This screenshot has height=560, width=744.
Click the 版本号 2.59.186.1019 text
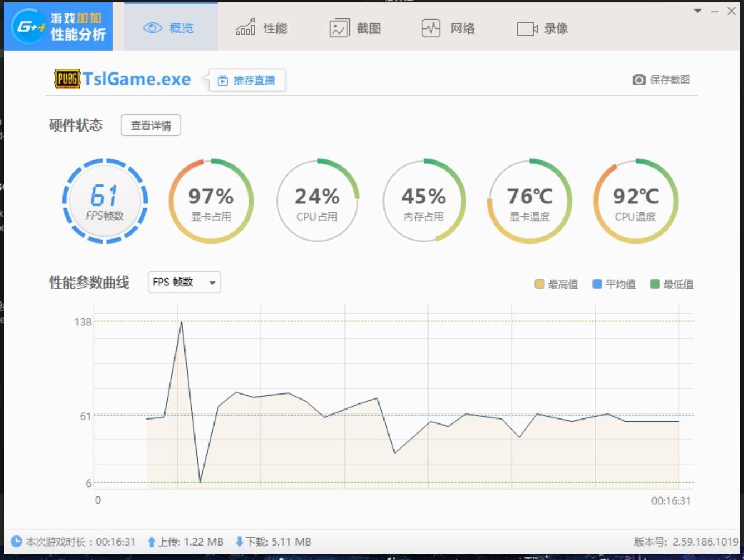686,542
